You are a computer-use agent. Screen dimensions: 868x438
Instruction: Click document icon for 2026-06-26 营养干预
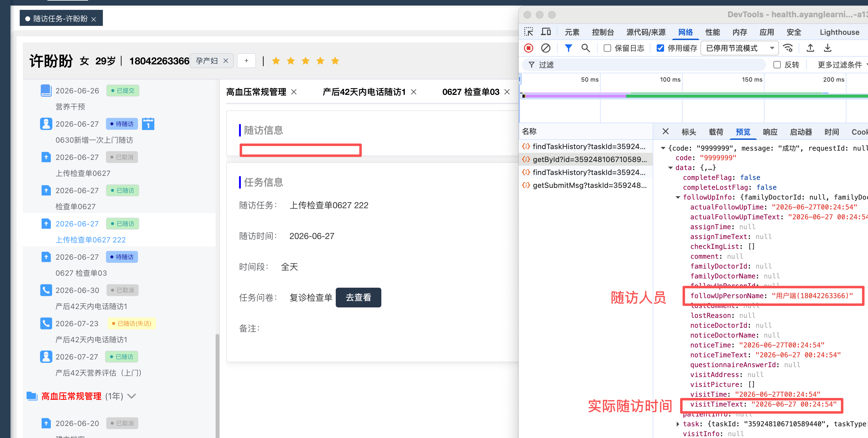[x=46, y=90]
